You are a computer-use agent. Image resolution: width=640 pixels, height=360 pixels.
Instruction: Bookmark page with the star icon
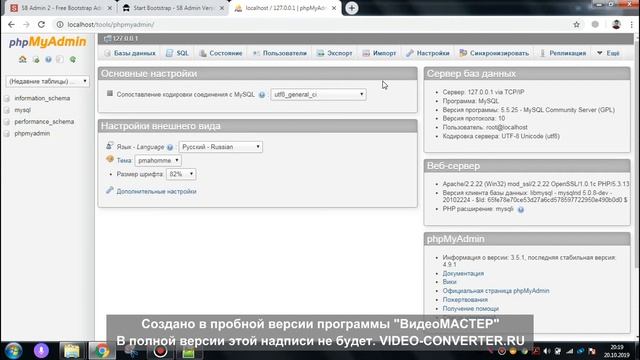click(x=576, y=24)
